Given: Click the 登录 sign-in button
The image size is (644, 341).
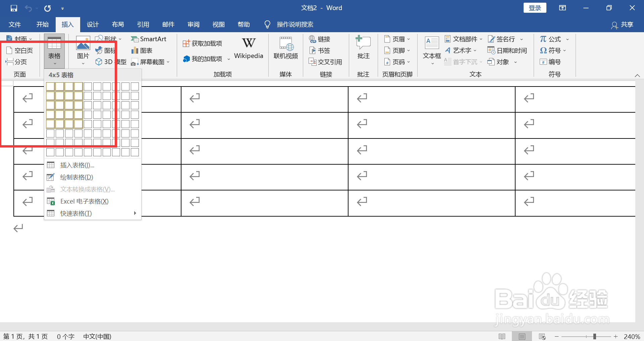Looking at the screenshot, I should click(x=535, y=7).
